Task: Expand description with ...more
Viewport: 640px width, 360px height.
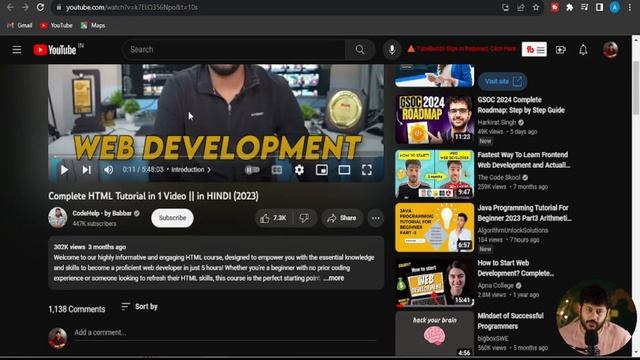Action: (x=334, y=278)
